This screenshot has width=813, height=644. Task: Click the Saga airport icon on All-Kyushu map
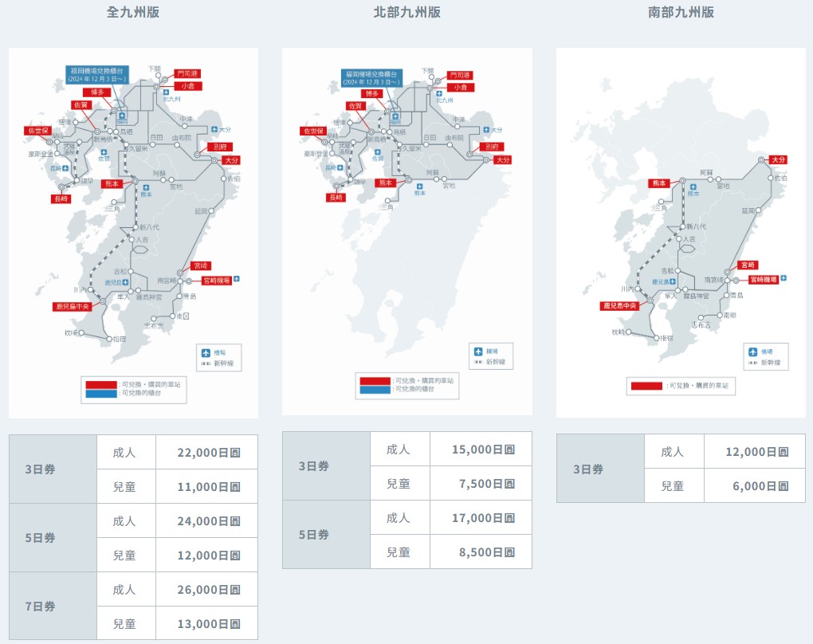[x=104, y=152]
